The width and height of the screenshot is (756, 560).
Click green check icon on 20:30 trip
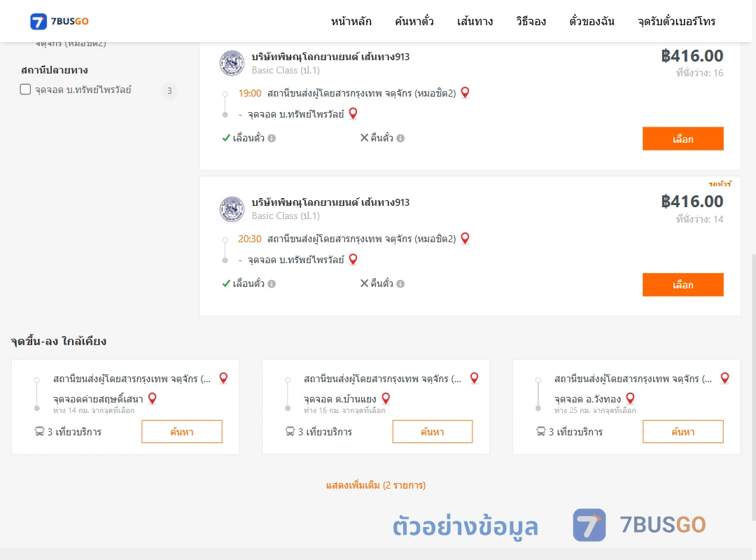[x=226, y=283]
